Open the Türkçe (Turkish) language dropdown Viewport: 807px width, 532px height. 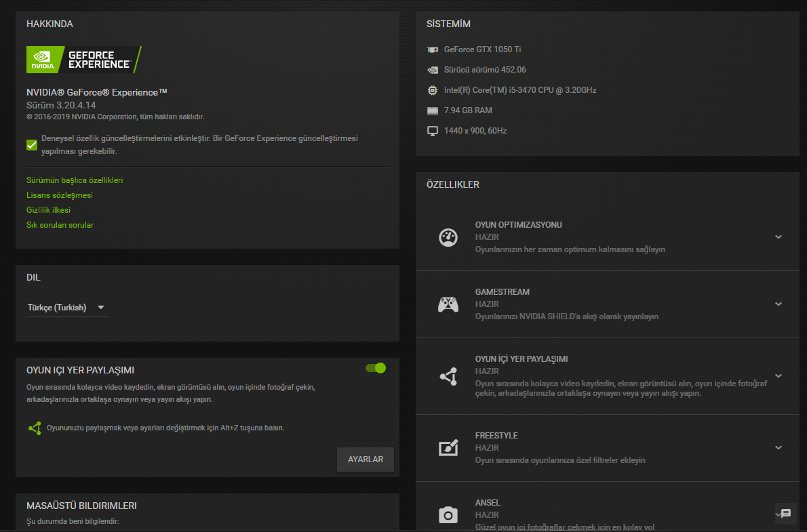click(x=67, y=308)
